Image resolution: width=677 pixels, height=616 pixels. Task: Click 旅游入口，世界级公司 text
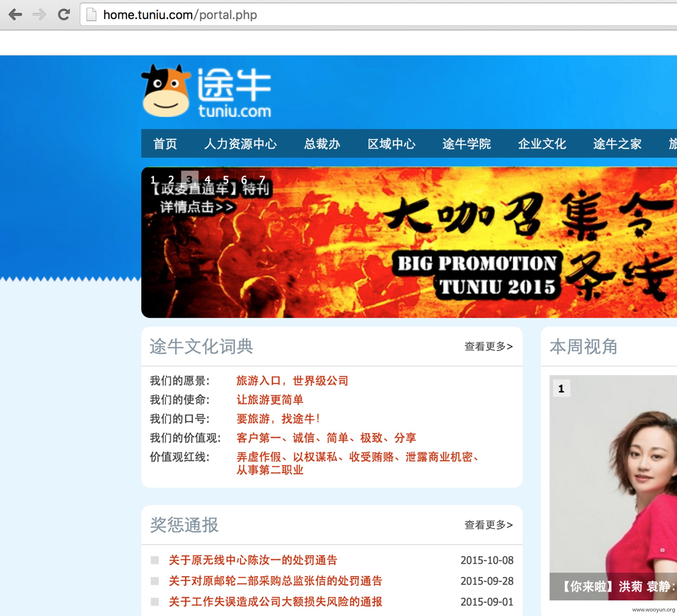point(292,381)
